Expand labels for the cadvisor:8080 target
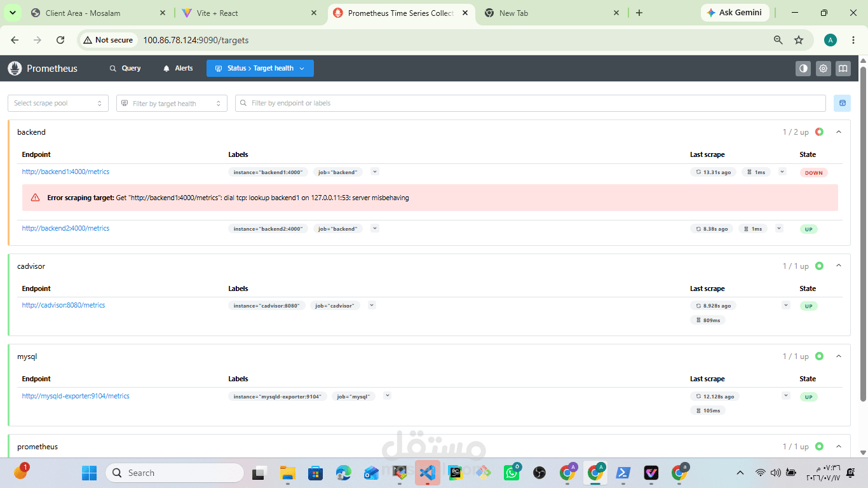Screen dimensions: 868x488 point(372,306)
